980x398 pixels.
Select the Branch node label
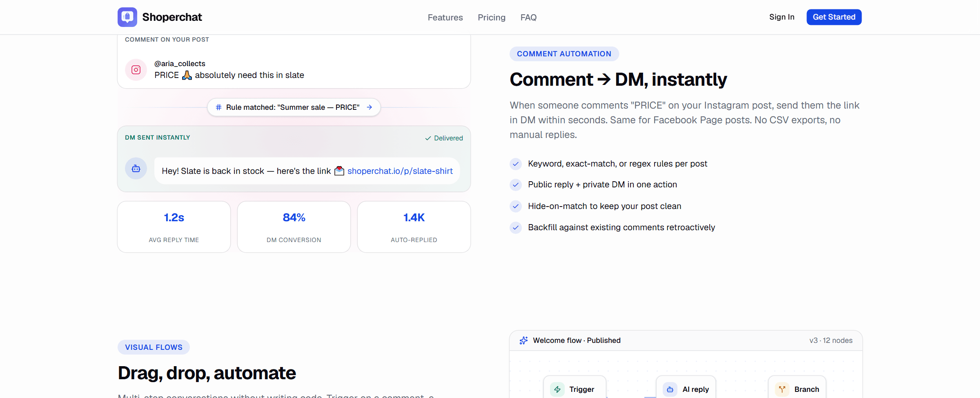click(806, 389)
